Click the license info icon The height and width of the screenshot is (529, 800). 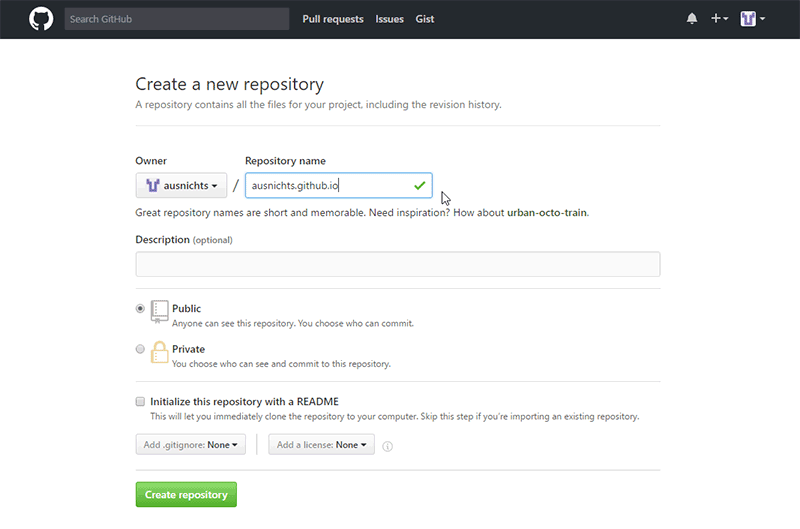(388, 446)
